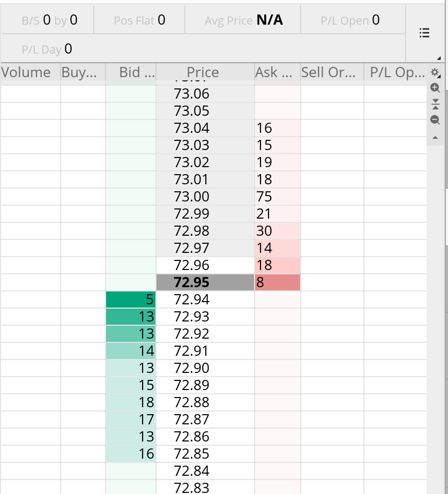Click the Price column header
The width and height of the screenshot is (448, 494).
203,72
